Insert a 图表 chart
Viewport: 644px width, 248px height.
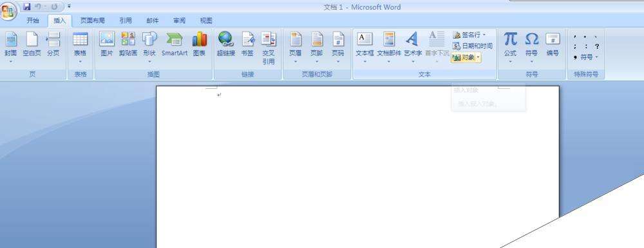pos(199,44)
